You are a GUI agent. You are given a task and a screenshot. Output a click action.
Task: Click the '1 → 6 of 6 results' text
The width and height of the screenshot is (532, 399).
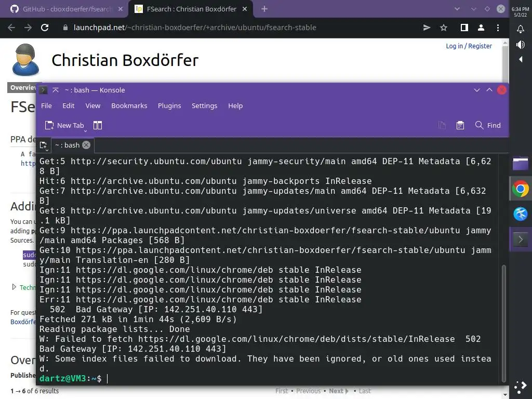35,391
